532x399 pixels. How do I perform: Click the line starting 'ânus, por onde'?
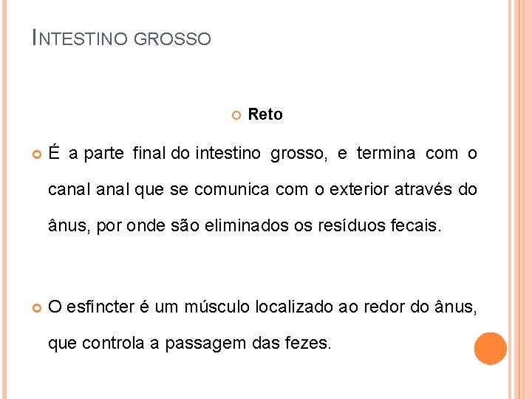(244, 226)
